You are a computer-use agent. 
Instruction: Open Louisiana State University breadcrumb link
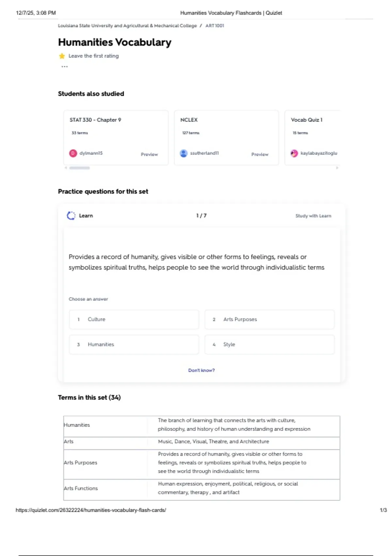127,26
